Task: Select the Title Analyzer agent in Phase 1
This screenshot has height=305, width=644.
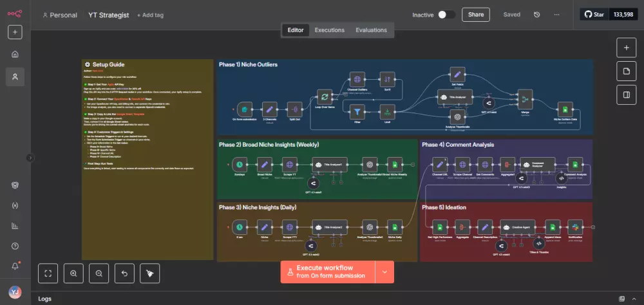Action: (x=455, y=97)
